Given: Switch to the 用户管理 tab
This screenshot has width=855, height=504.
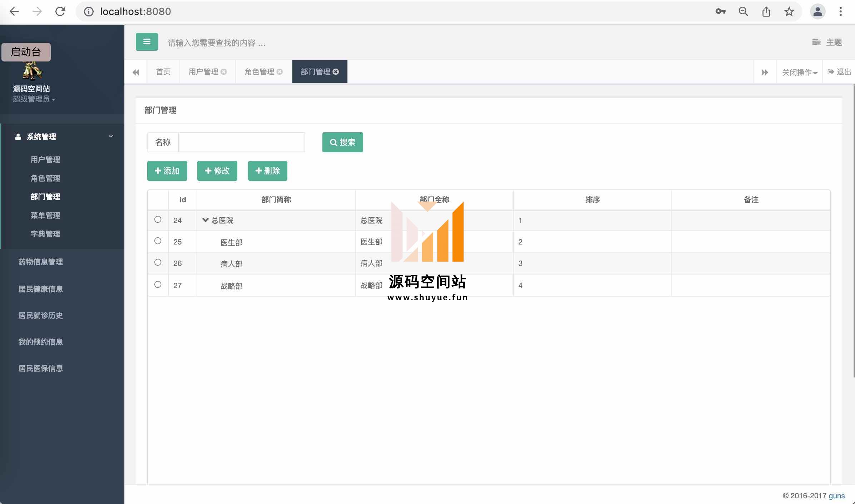Looking at the screenshot, I should 203,71.
